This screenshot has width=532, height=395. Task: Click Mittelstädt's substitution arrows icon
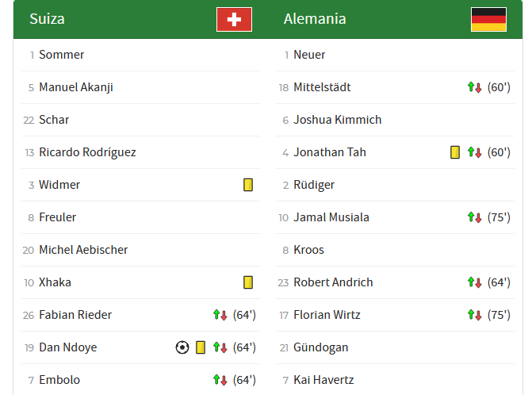pyautogui.click(x=475, y=87)
